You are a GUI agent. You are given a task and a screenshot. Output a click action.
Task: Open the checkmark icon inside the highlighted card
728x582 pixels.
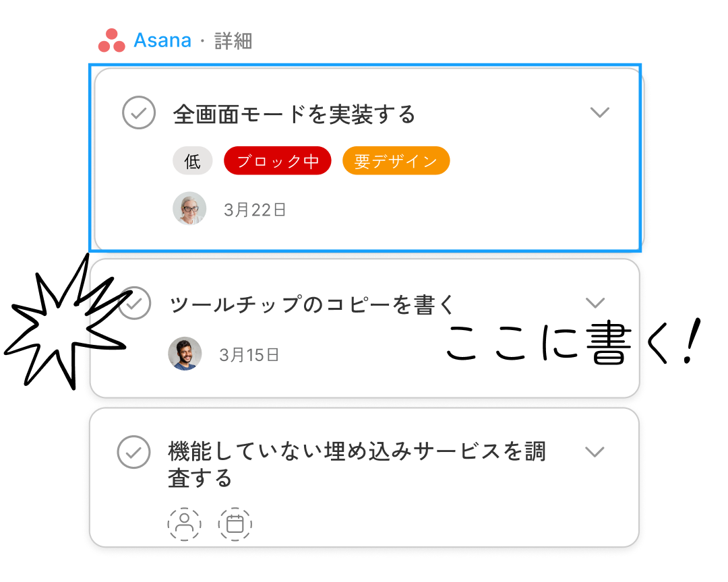(139, 113)
